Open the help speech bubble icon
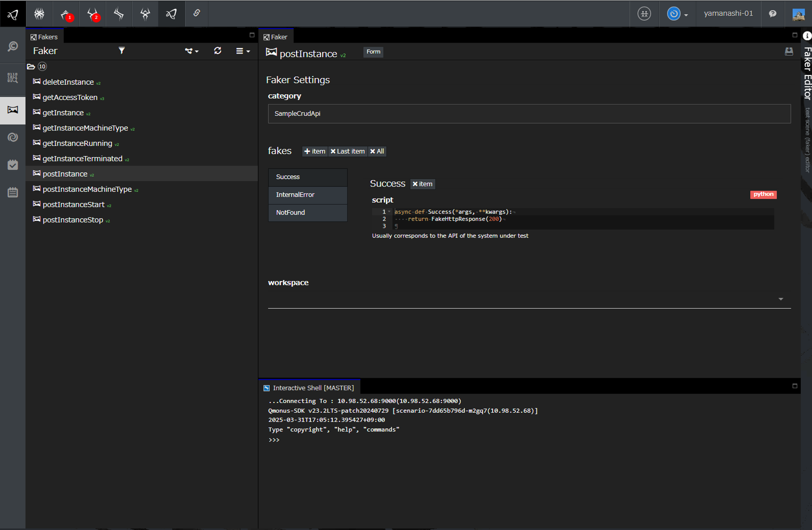The width and height of the screenshot is (812, 530). coord(772,14)
